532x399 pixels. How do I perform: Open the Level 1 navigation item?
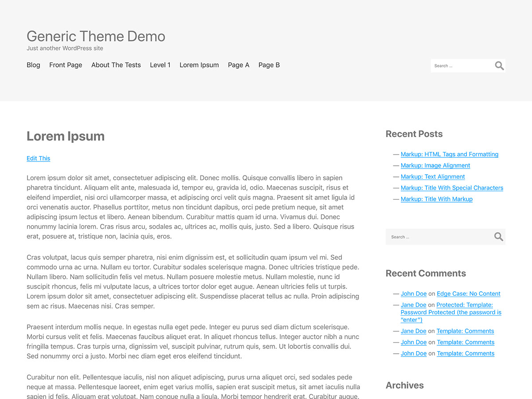tap(160, 65)
